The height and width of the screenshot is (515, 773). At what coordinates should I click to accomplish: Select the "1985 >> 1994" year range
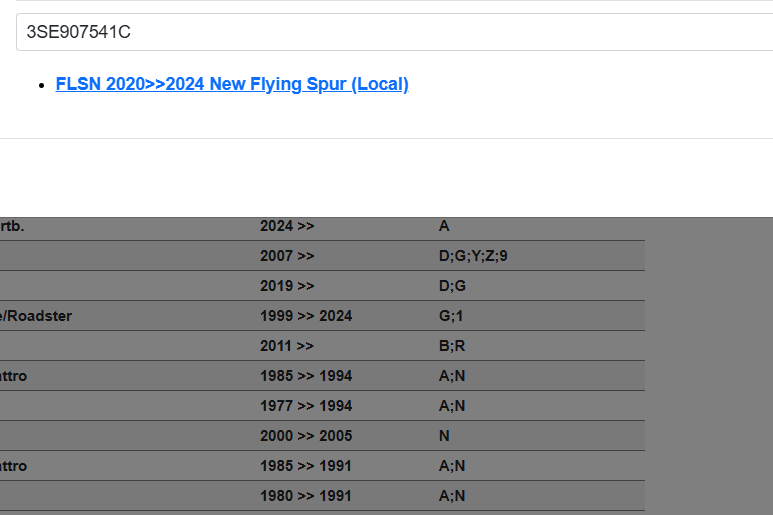306,376
